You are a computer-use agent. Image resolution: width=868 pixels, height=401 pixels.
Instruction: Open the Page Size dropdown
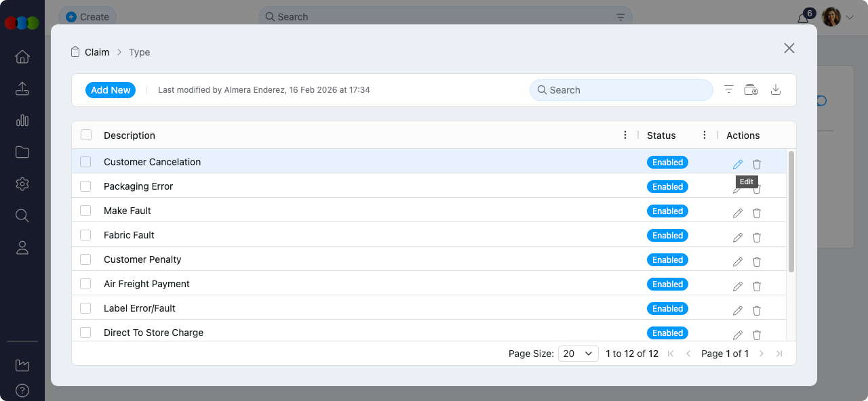coord(578,354)
